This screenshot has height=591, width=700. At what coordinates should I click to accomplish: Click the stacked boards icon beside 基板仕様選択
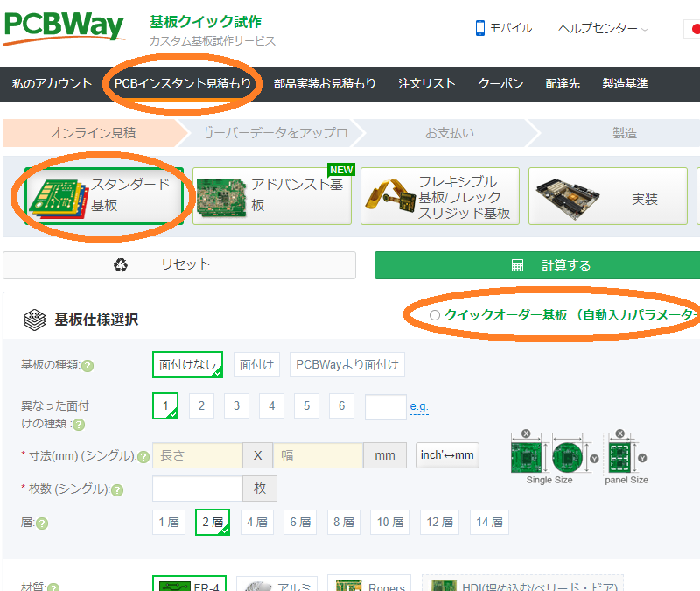point(34,320)
